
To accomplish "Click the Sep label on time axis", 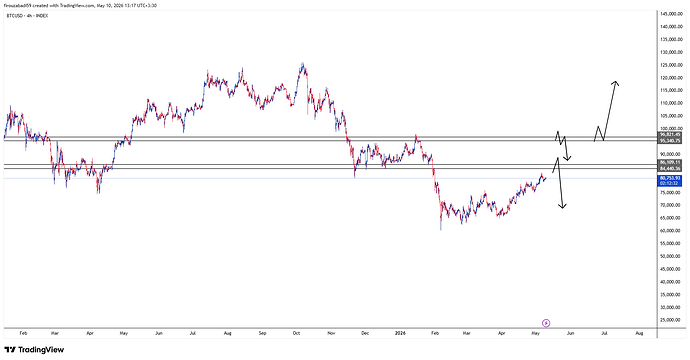I will [x=262, y=333].
